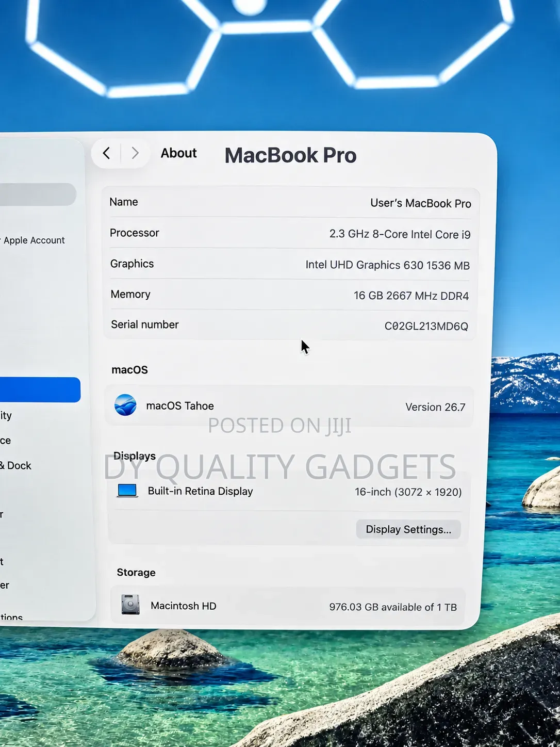Click '976.03 GB available of 1 TB'
Image resolution: width=560 pixels, height=747 pixels.
[393, 607]
